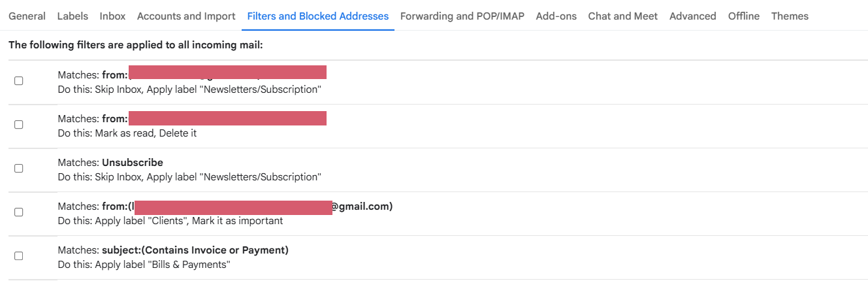The width and height of the screenshot is (868, 281).
Task: Switch to the Labels tab
Action: (x=72, y=16)
